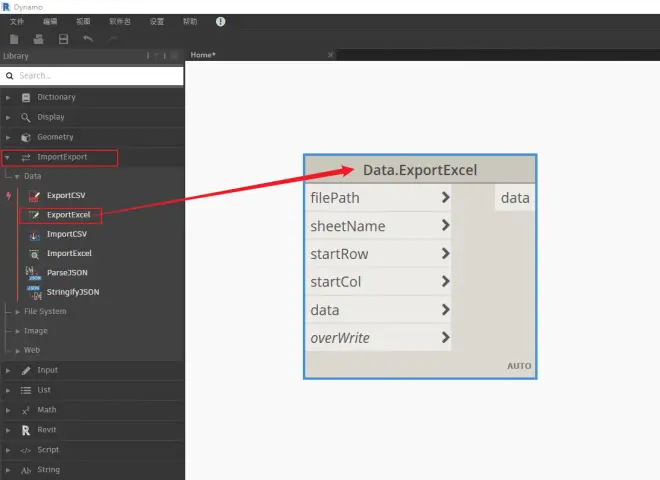Screen dimensions: 660x480
Task: Open the fifth menu bar item (设置)
Action: [x=157, y=21]
